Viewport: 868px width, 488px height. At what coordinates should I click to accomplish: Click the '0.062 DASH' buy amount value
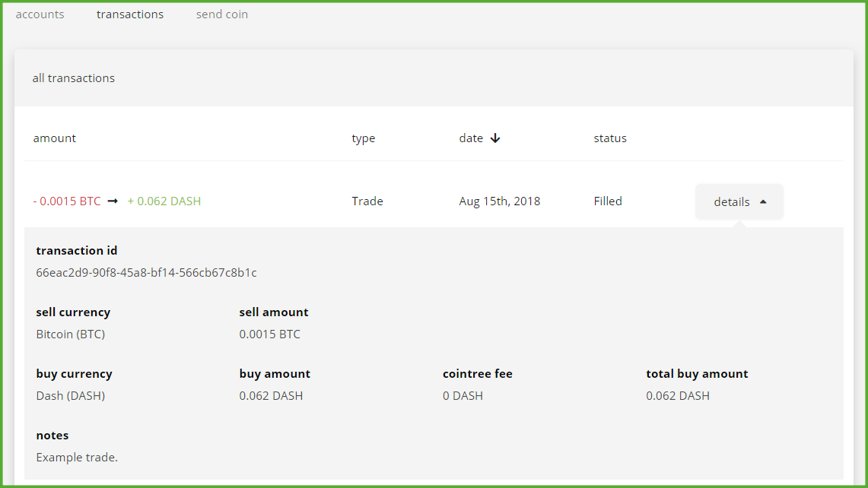coord(271,395)
